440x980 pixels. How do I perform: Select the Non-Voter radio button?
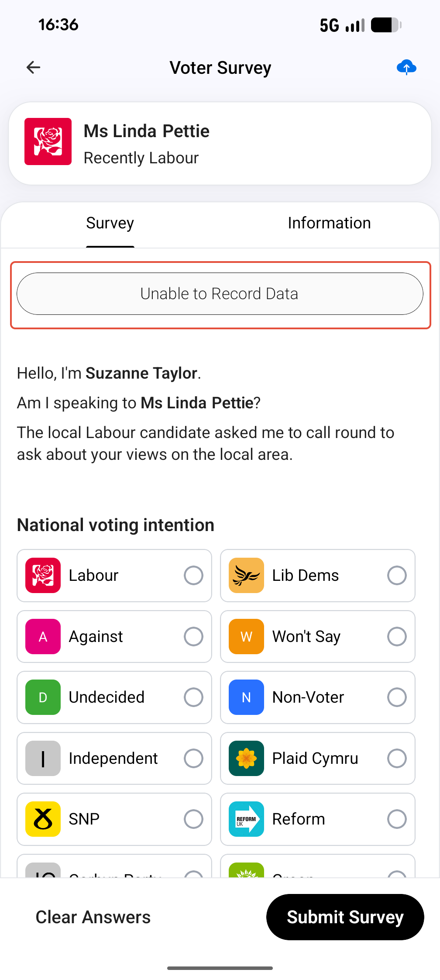[397, 697]
